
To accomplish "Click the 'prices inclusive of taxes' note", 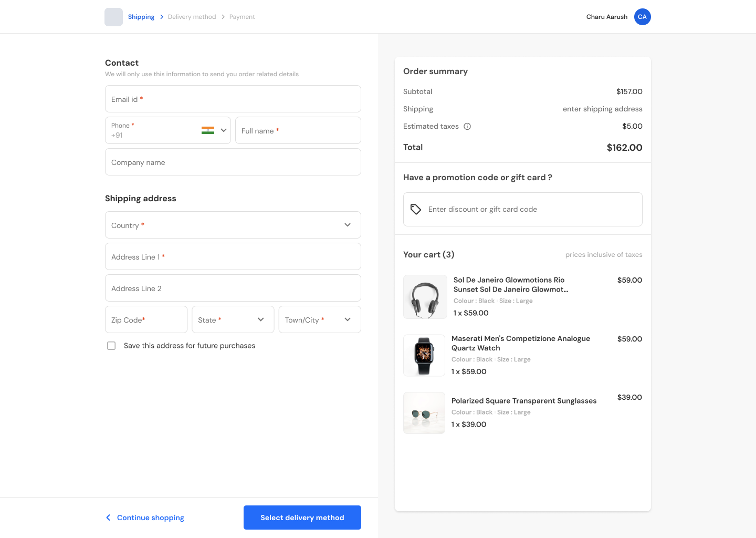I will point(604,255).
